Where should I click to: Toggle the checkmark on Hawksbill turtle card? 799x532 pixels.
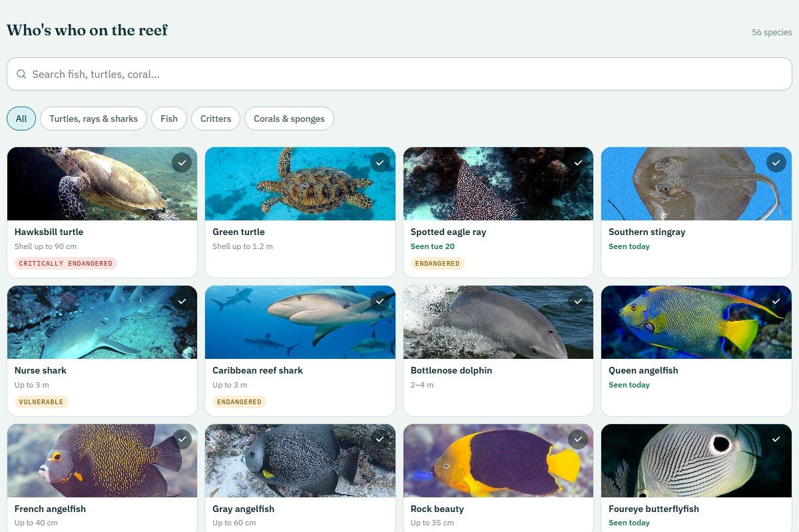pyautogui.click(x=182, y=162)
